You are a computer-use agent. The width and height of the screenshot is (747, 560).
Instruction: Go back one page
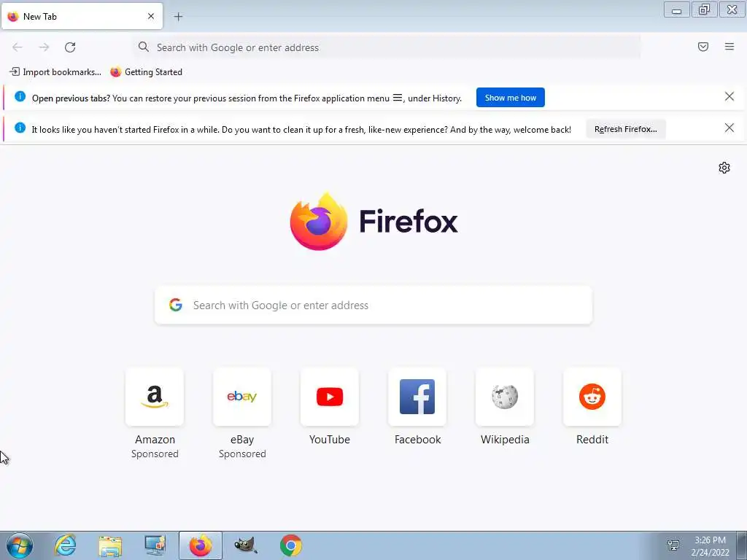click(18, 47)
